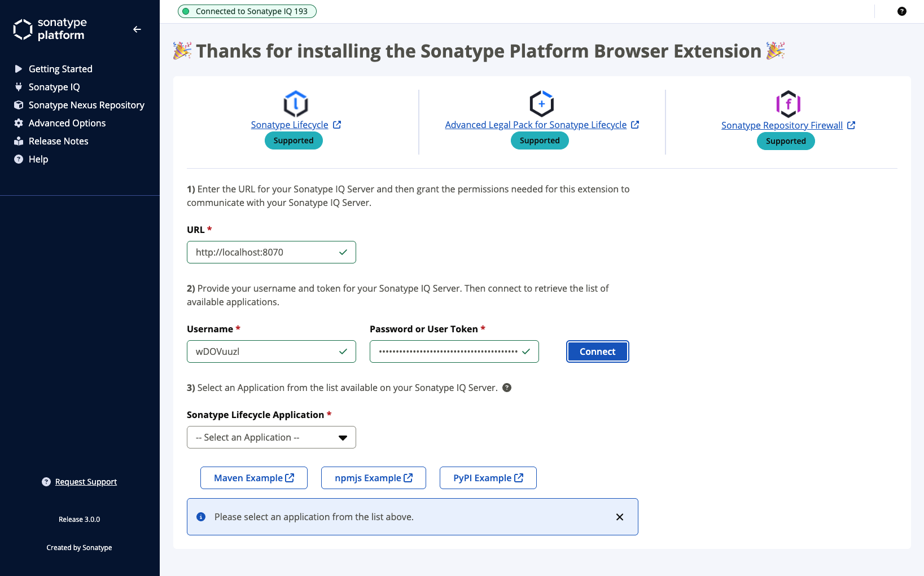The width and height of the screenshot is (924, 576).
Task: Open the PyPI Example button
Action: [x=488, y=478]
